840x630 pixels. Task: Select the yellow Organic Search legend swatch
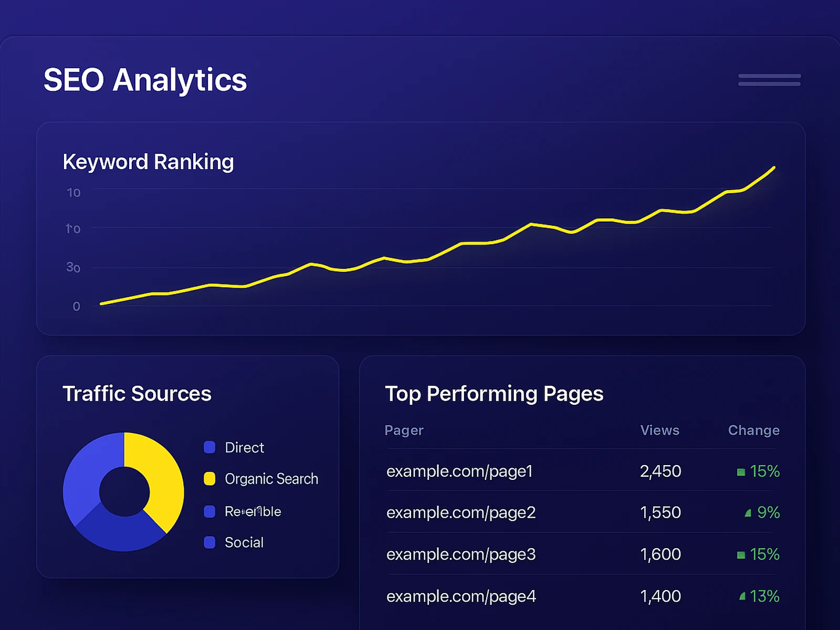point(209,479)
